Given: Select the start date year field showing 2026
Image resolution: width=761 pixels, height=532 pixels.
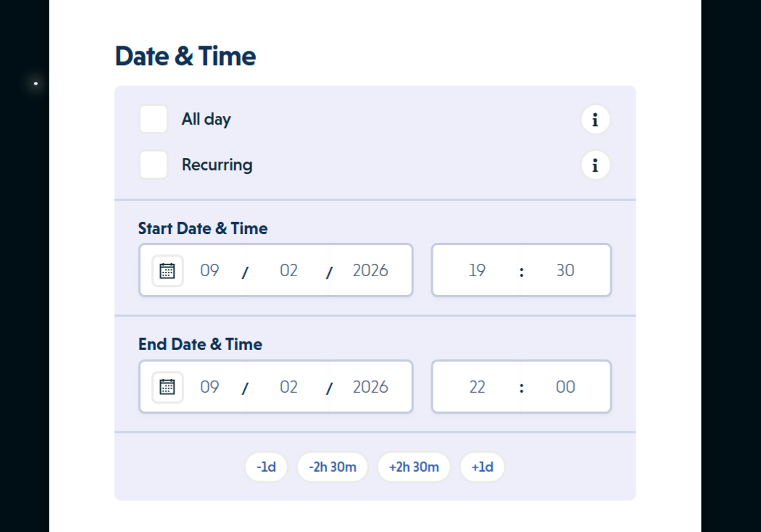Looking at the screenshot, I should [x=370, y=270].
